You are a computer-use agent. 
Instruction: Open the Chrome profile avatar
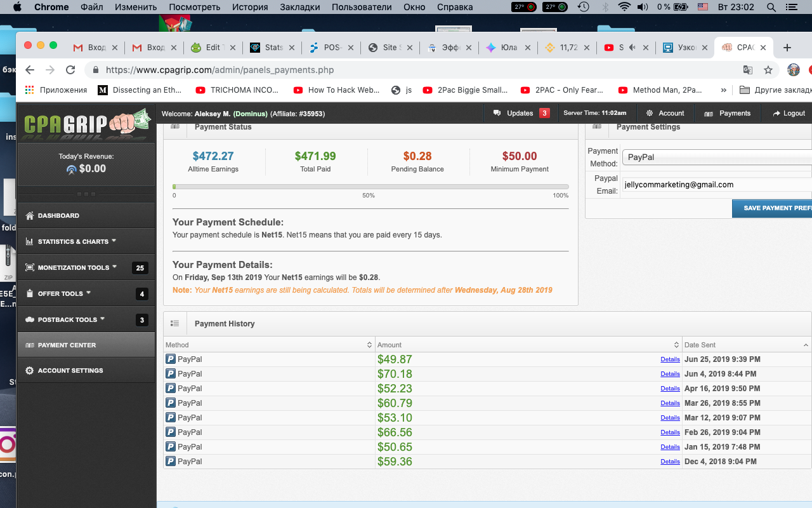[x=794, y=70]
